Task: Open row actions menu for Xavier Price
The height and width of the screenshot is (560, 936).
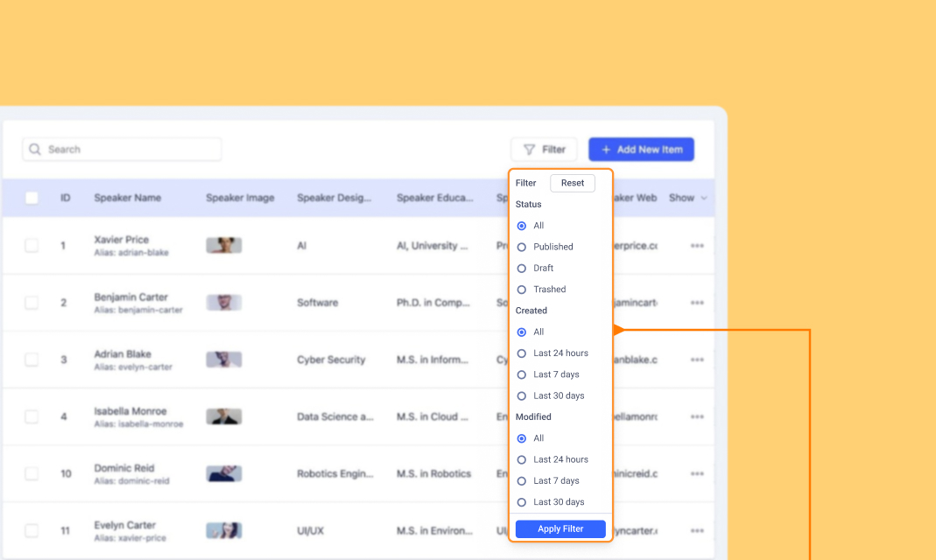Action: (697, 246)
